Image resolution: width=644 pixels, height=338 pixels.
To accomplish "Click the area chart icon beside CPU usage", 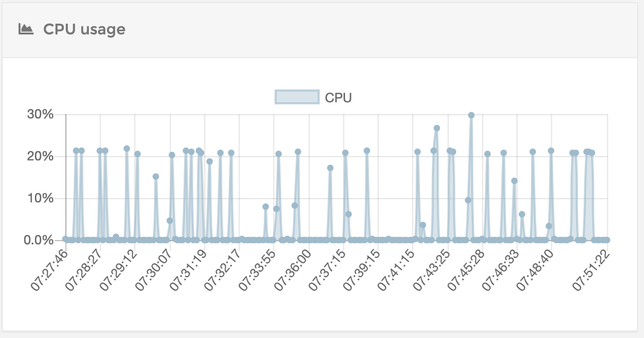I will [x=25, y=30].
